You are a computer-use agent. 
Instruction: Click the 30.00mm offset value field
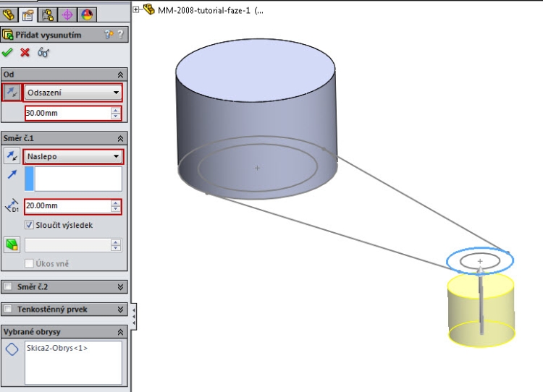point(68,113)
